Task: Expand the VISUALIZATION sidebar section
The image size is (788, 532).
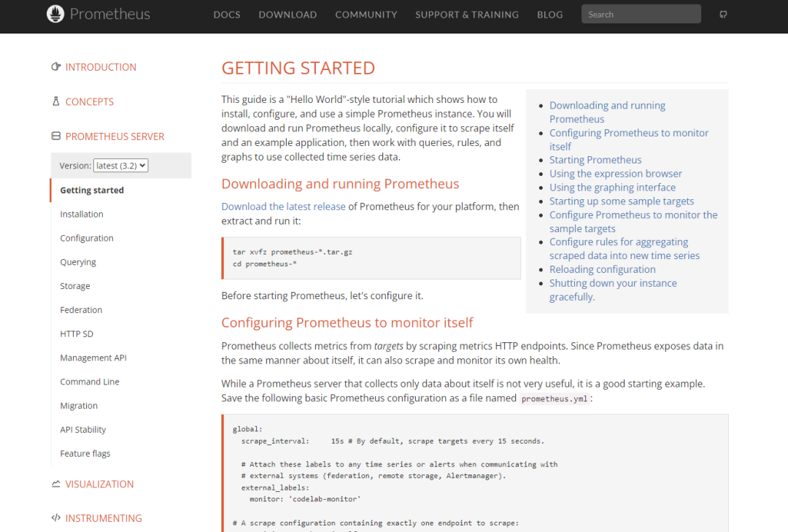Action: (99, 484)
